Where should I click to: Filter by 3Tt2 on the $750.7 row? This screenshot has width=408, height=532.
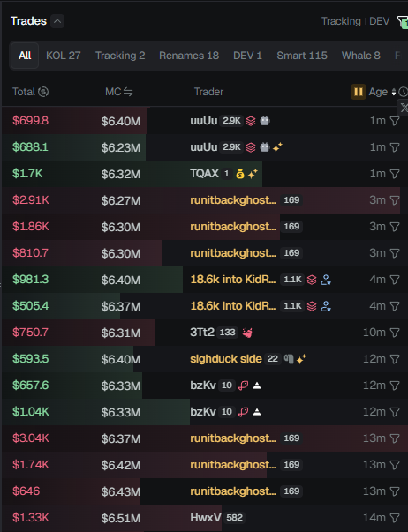pyautogui.click(x=395, y=333)
